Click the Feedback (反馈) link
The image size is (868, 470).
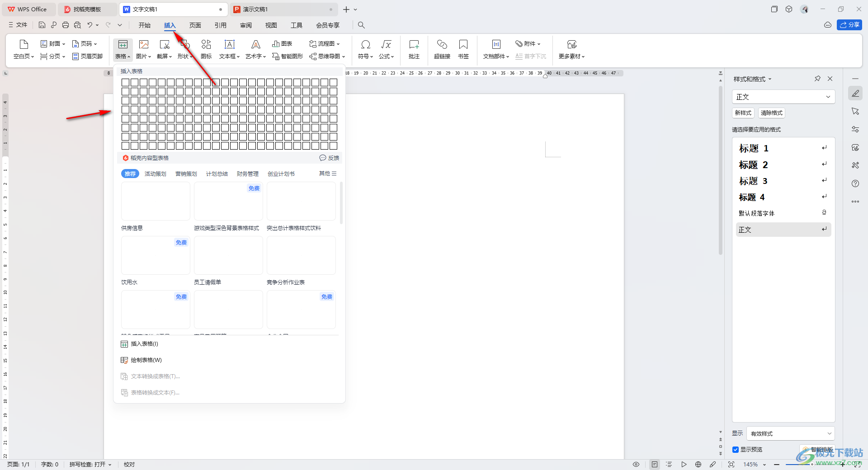(x=329, y=158)
